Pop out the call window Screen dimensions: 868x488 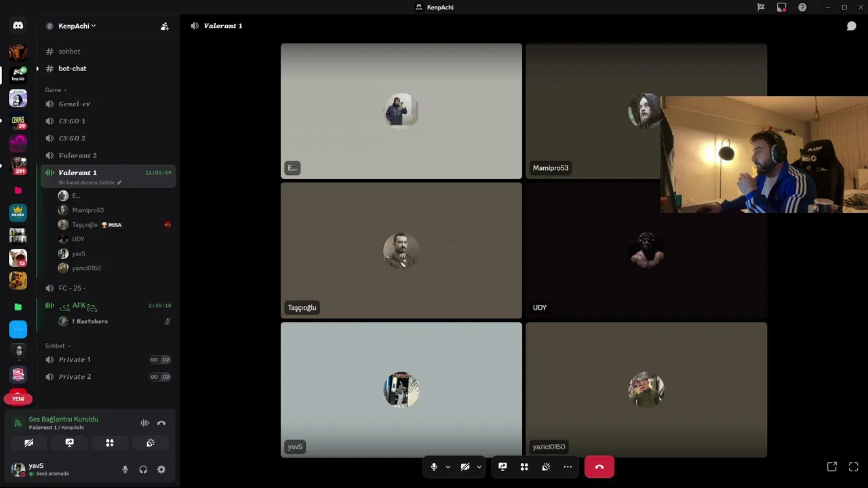coord(832,466)
